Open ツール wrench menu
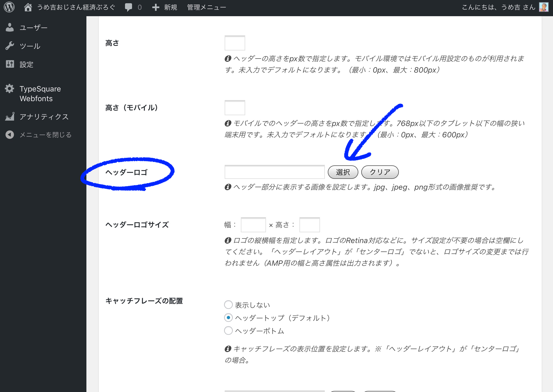This screenshot has width=553, height=392. pos(30,46)
